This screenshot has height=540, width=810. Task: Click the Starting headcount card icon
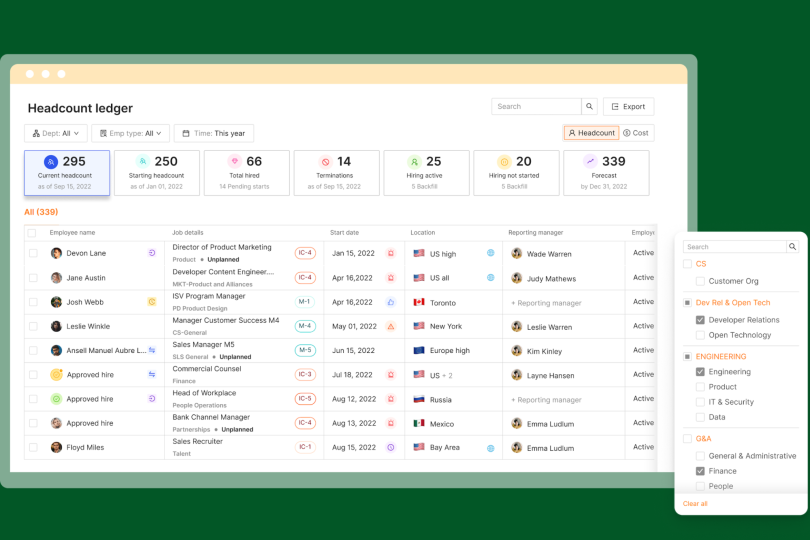click(143, 161)
